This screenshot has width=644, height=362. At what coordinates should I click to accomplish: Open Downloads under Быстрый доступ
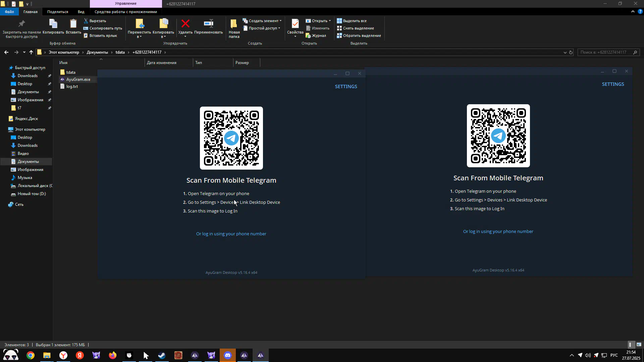pos(28,76)
